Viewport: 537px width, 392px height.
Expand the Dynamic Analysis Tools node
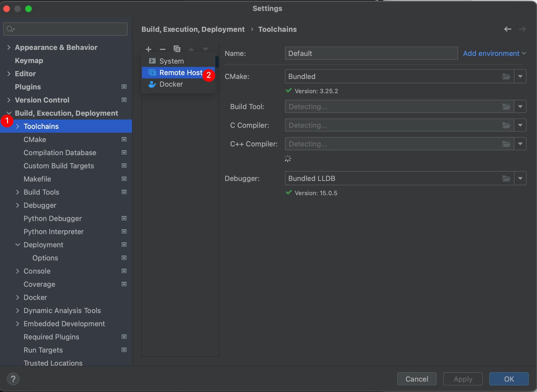(18, 311)
